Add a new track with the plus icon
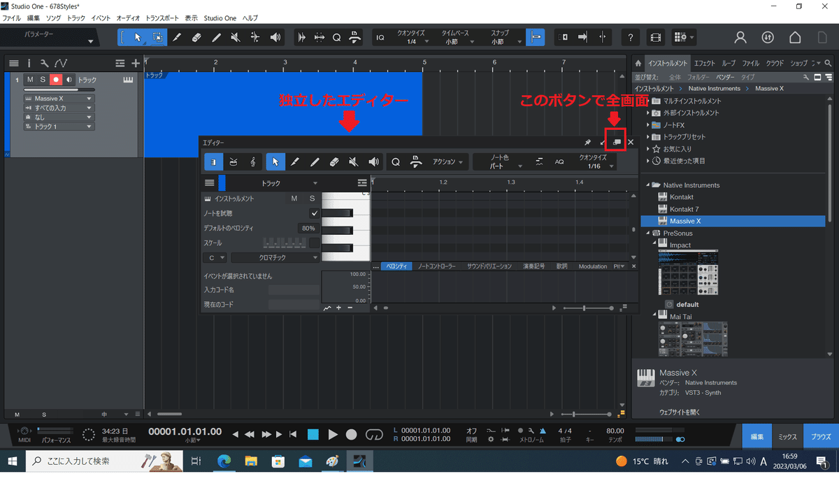Screen dimensions: 839x504 coord(136,63)
